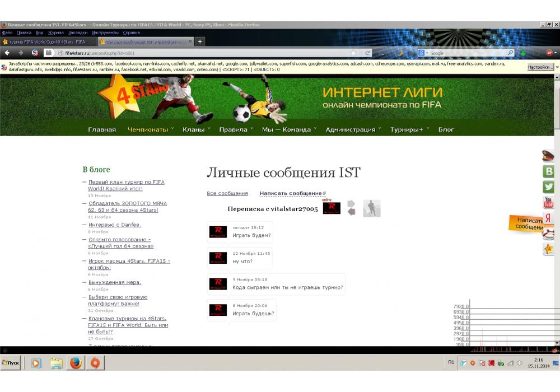Click the YouTube icon in sidebar
The height and width of the screenshot is (392, 560).
549,202
